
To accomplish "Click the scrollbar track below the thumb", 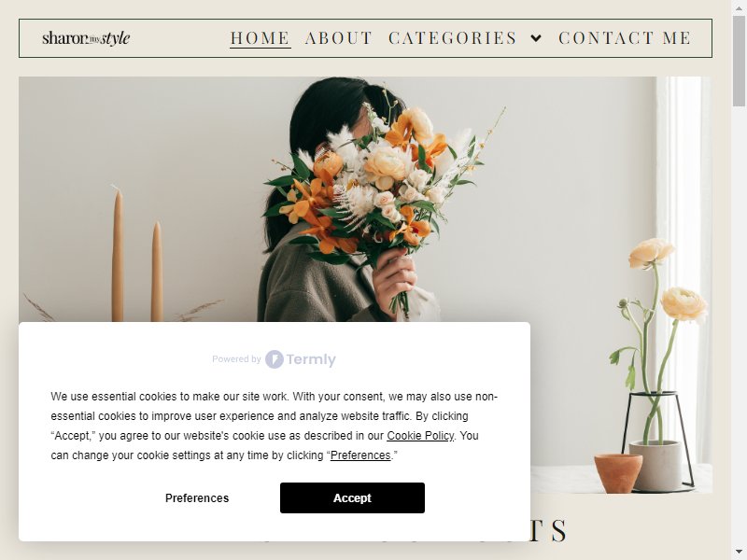I will point(739,324).
